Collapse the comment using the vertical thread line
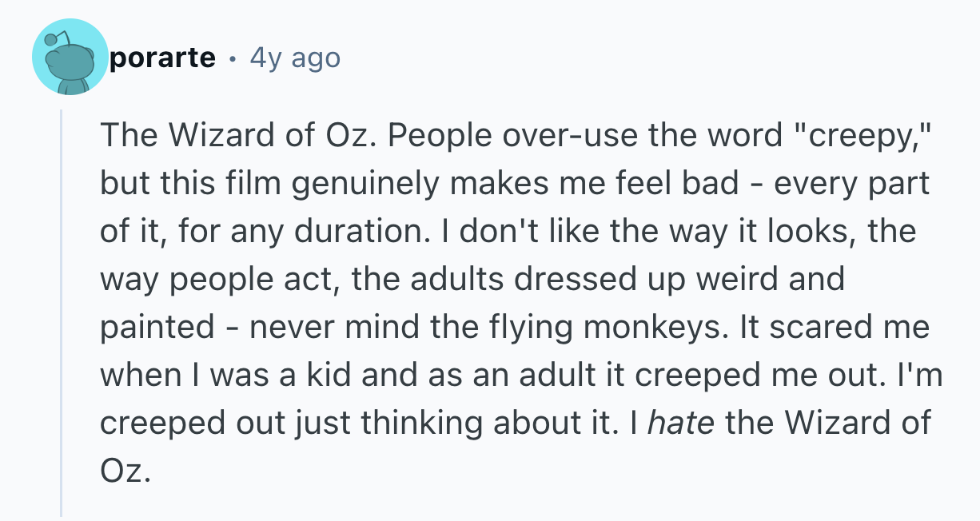Image resolution: width=980 pixels, height=521 pixels. [62, 312]
